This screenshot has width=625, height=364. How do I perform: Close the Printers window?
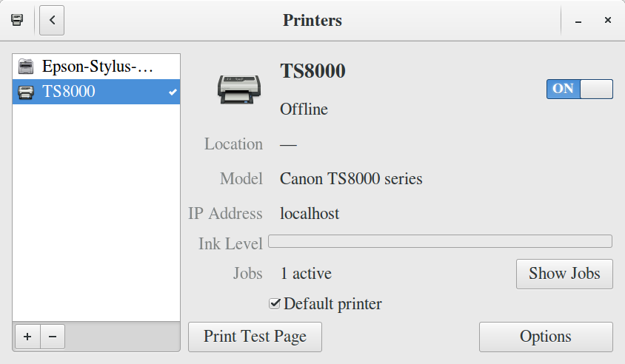point(607,20)
